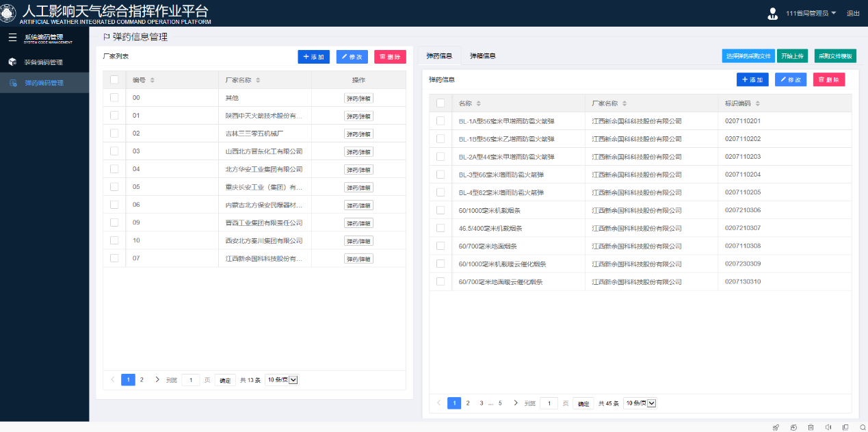The width and height of the screenshot is (868, 432).
Task: Select all rows in ammo table header
Action: tap(440, 103)
